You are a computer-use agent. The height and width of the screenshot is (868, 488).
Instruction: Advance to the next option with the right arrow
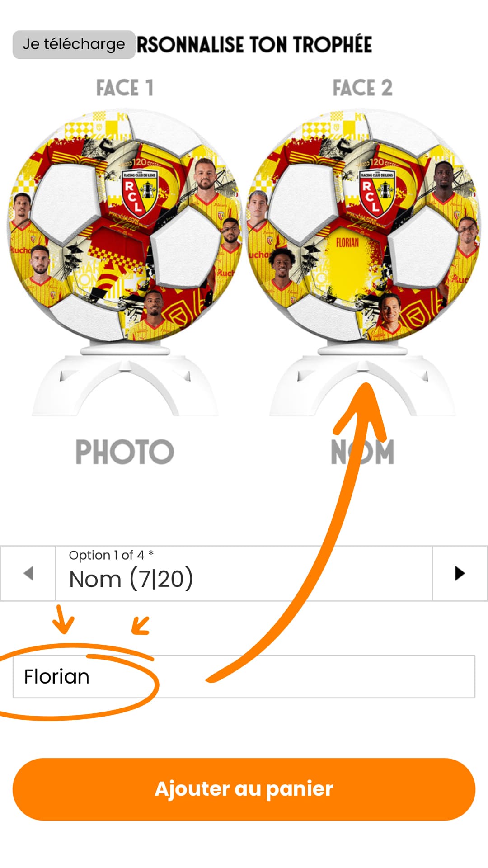click(460, 573)
